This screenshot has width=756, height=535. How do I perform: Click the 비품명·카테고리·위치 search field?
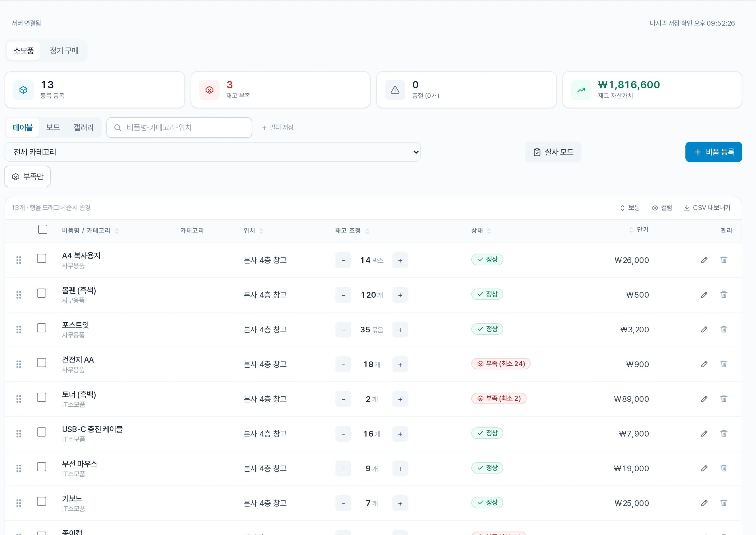[x=179, y=127]
